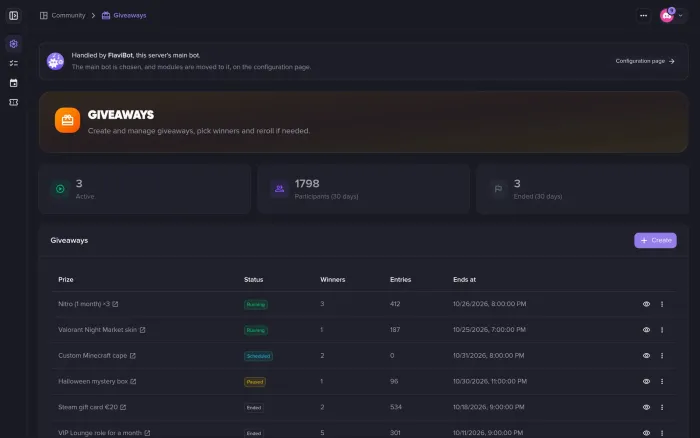The height and width of the screenshot is (438, 700).
Task: Click the breadcrumb chevron after Community
Action: click(93, 16)
